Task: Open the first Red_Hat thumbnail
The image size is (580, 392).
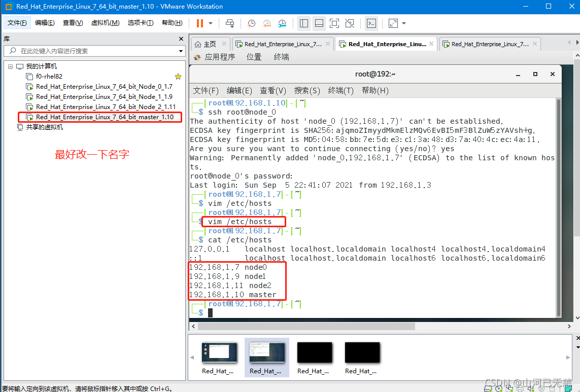Action: point(219,358)
